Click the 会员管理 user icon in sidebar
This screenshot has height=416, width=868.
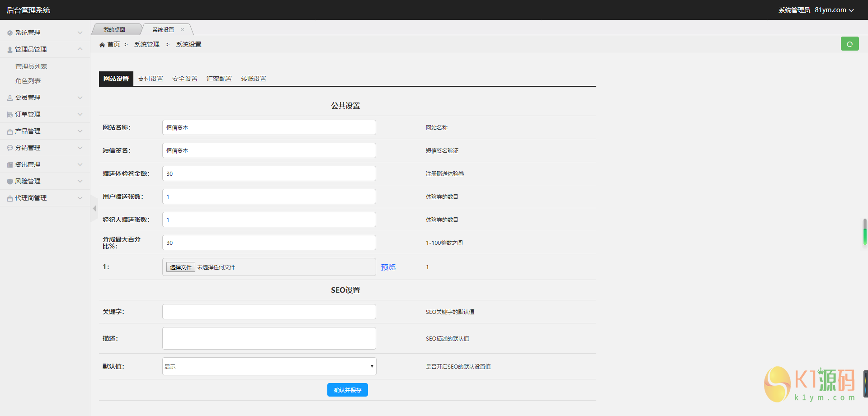pos(10,98)
